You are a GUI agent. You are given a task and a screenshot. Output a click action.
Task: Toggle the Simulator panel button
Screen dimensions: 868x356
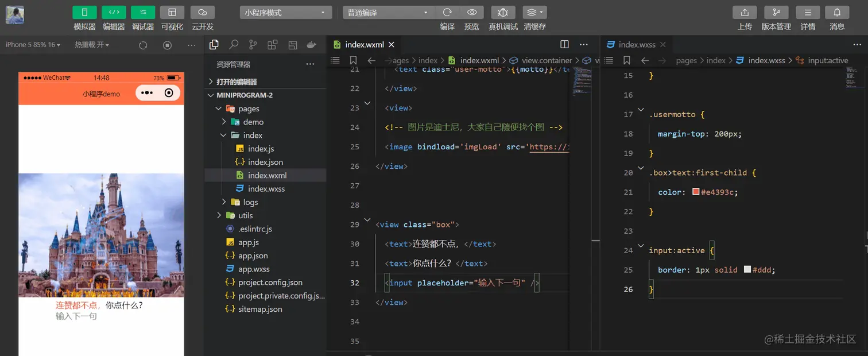tap(84, 13)
